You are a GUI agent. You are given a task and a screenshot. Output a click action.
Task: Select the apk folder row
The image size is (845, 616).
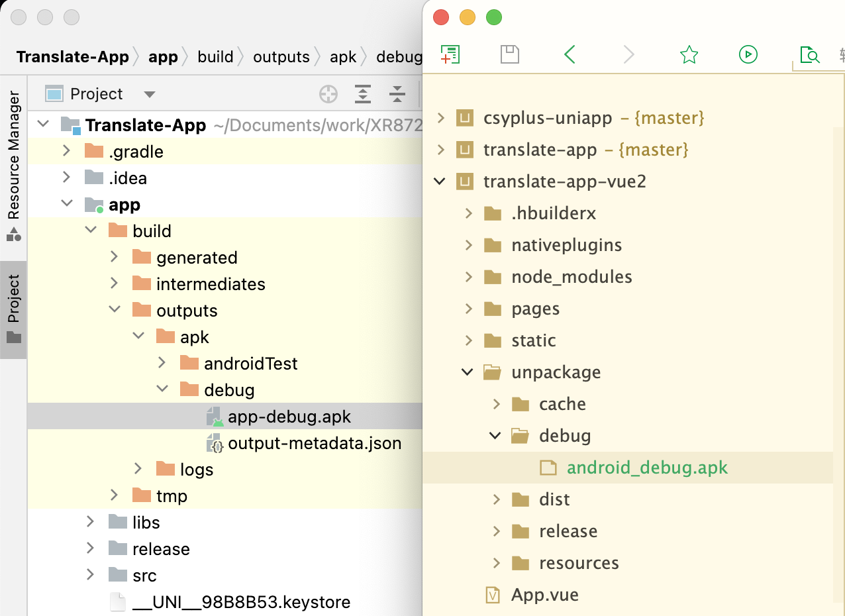click(225, 336)
